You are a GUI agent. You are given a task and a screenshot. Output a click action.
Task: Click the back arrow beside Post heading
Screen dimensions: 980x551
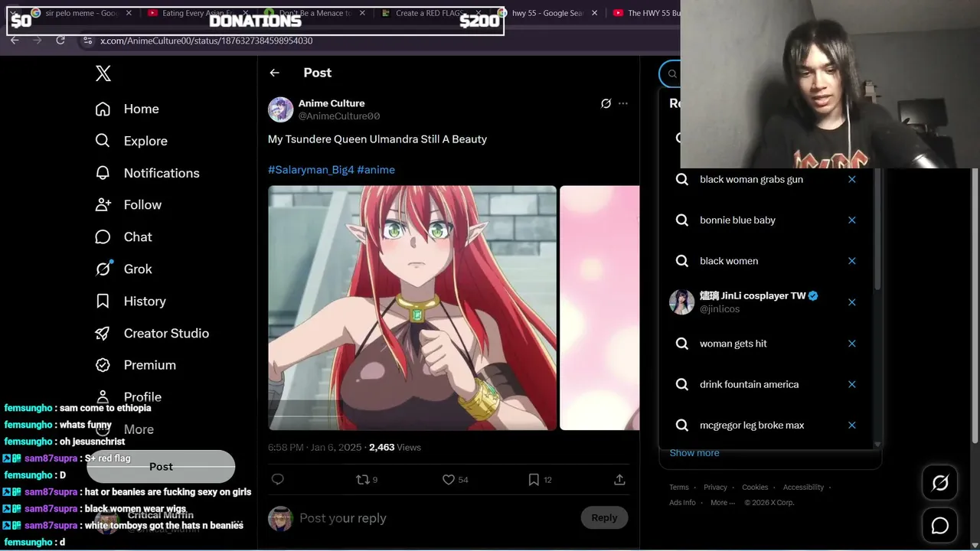click(x=275, y=73)
